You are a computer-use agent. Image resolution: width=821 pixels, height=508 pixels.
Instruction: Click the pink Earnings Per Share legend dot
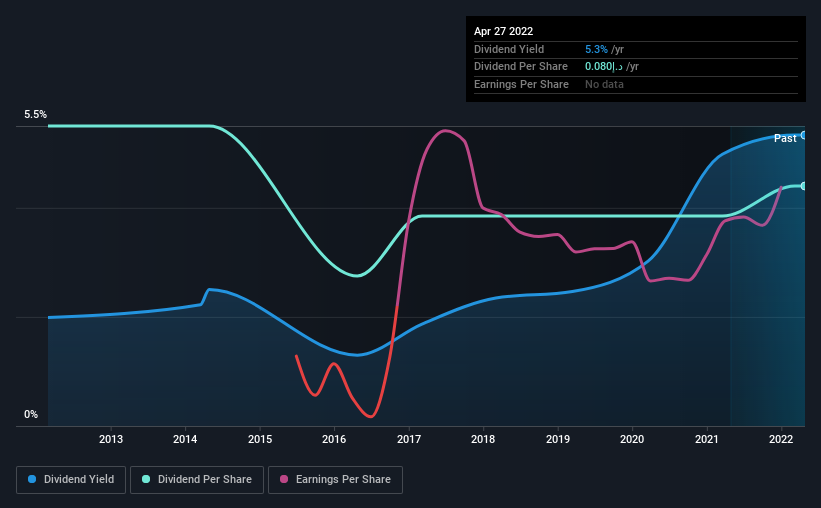tap(284, 479)
